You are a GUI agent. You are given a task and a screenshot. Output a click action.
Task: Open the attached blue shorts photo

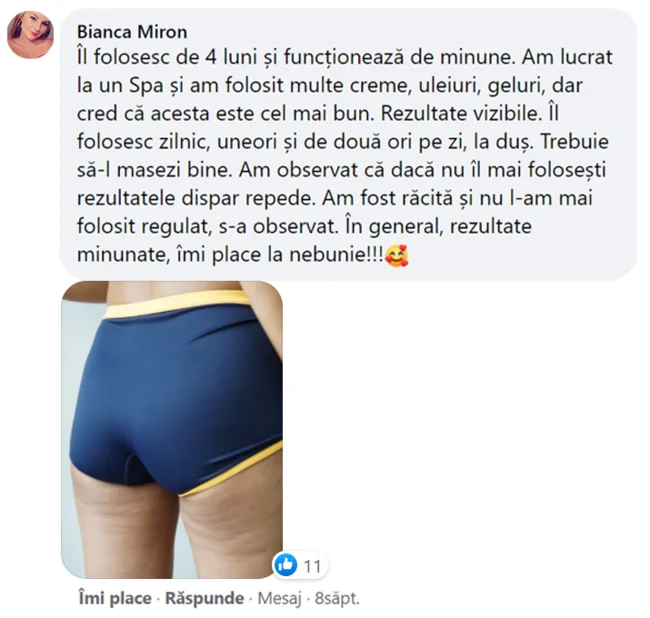tap(172, 430)
